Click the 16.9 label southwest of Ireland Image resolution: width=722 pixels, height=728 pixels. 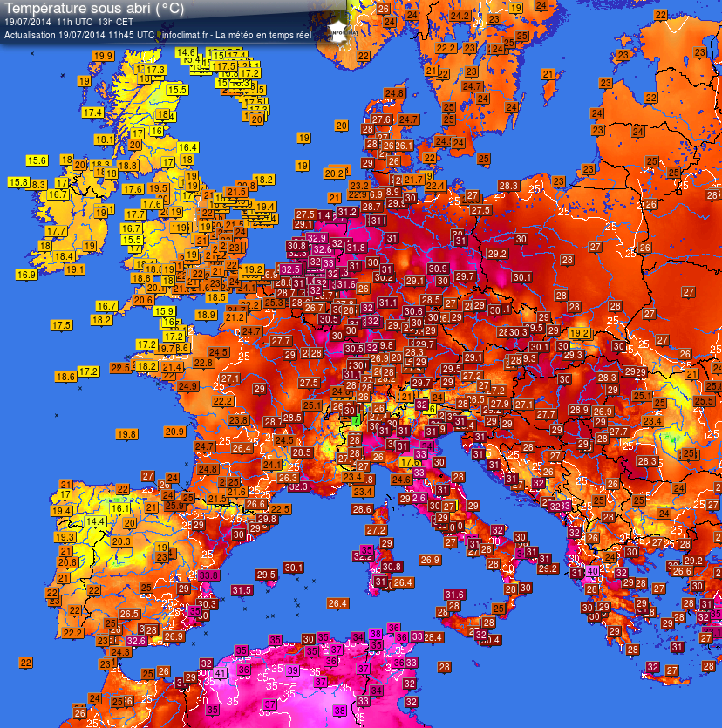pos(26,275)
